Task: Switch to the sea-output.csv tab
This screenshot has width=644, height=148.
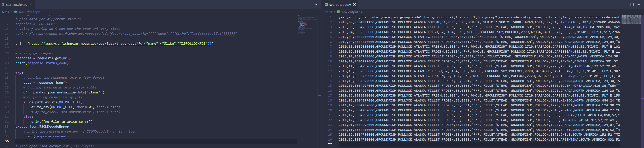Action: click(340, 4)
